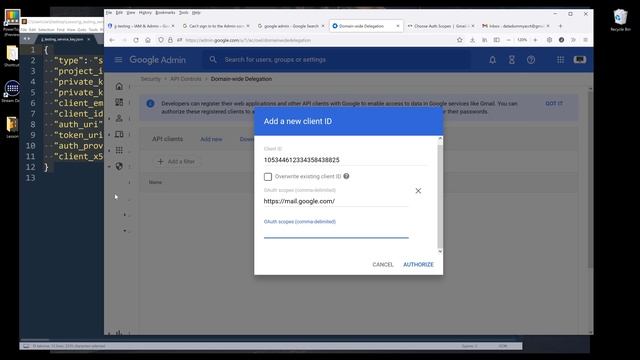
Task: Click CANCEL in the client ID dialog
Action: pyautogui.click(x=383, y=264)
